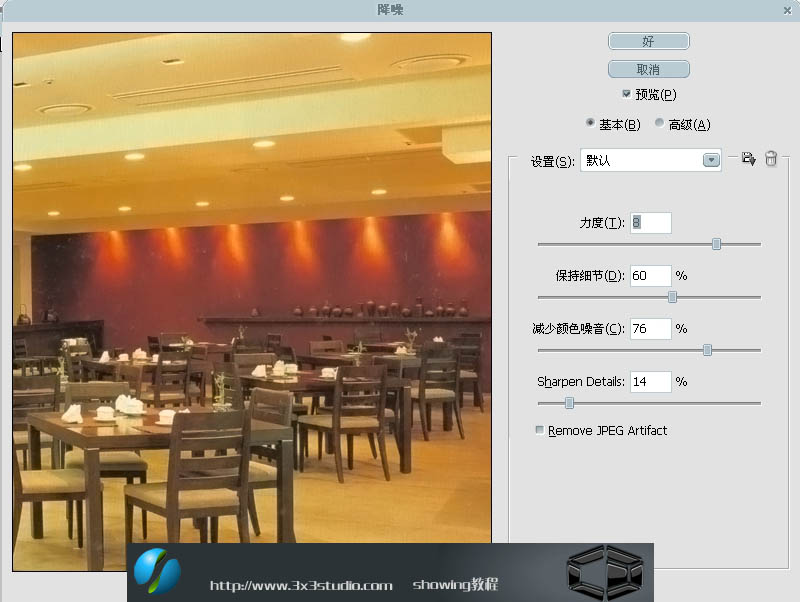Close the 降噪 dialog window

788,11
